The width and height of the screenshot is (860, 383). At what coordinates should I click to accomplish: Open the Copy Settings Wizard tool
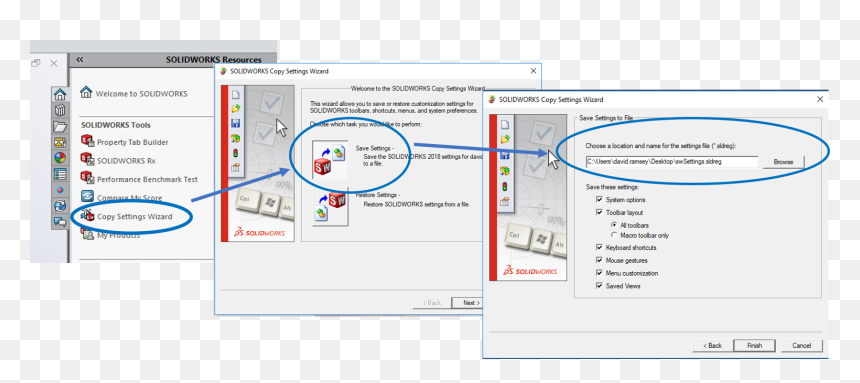click(x=134, y=216)
